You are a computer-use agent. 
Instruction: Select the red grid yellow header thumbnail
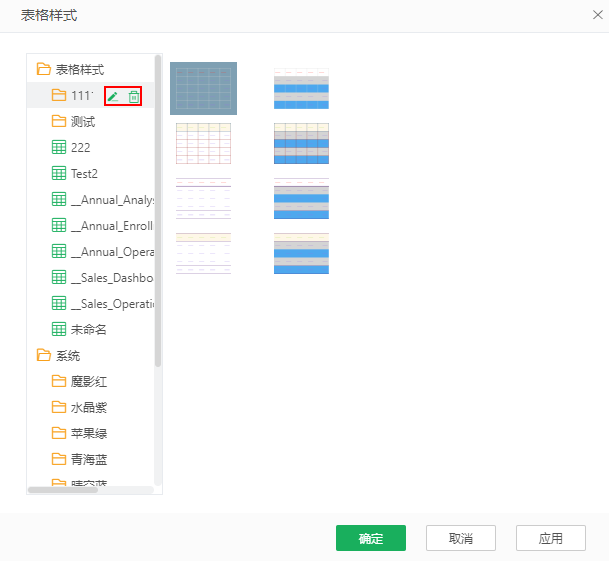204,144
